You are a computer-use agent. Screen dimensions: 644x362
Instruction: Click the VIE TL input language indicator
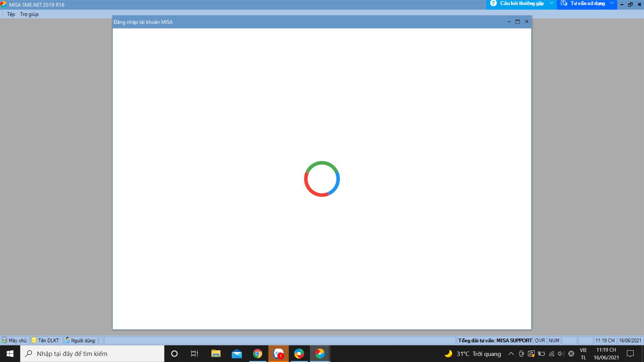coord(584,354)
